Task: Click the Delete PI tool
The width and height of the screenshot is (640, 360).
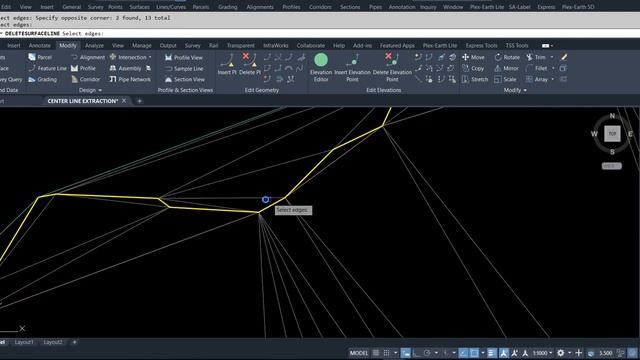Action: tap(250, 64)
